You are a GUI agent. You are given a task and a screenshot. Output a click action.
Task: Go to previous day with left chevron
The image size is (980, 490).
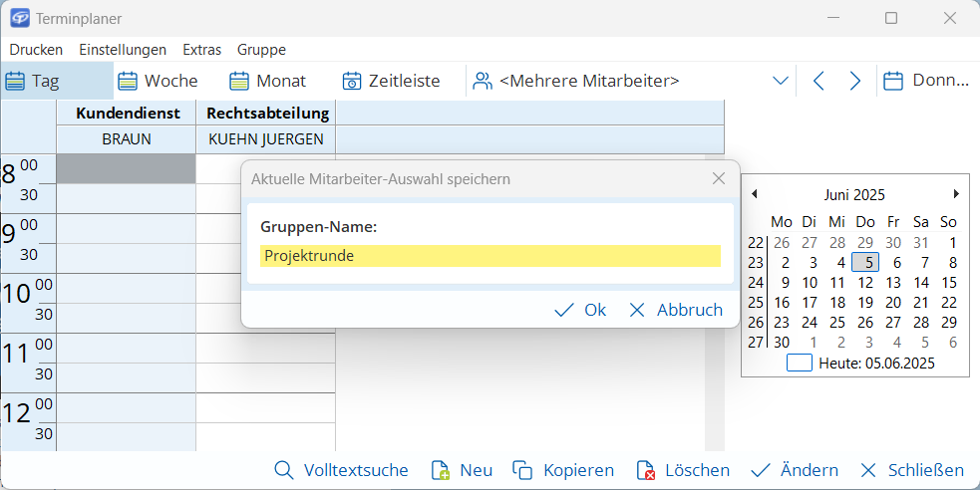[x=818, y=81]
